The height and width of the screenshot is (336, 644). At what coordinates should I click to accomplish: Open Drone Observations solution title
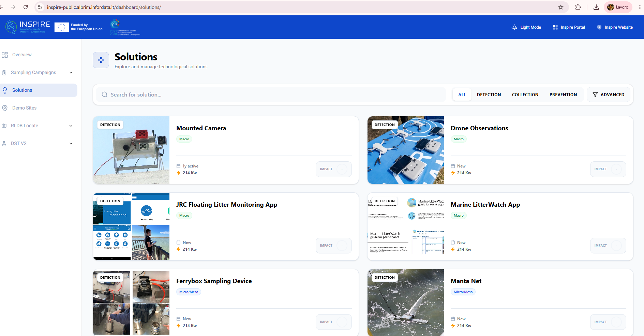pyautogui.click(x=479, y=128)
